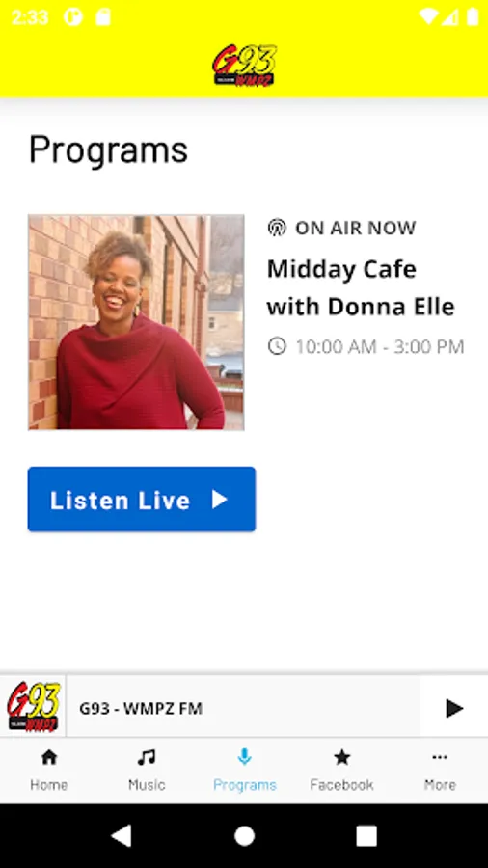Viewport: 488px width, 868px height.
Task: Switch to the Music tab
Action: point(147,770)
